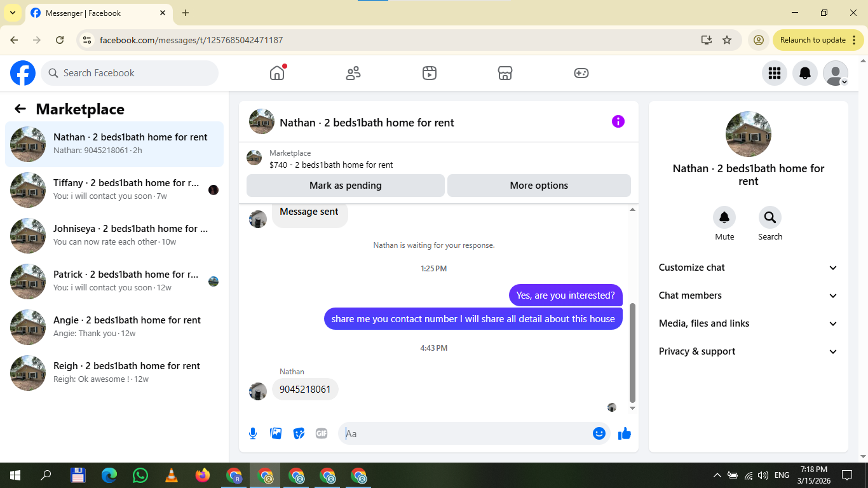The image size is (868, 488).
Task: Open Patrick's conversation in the list
Action: click(x=114, y=281)
